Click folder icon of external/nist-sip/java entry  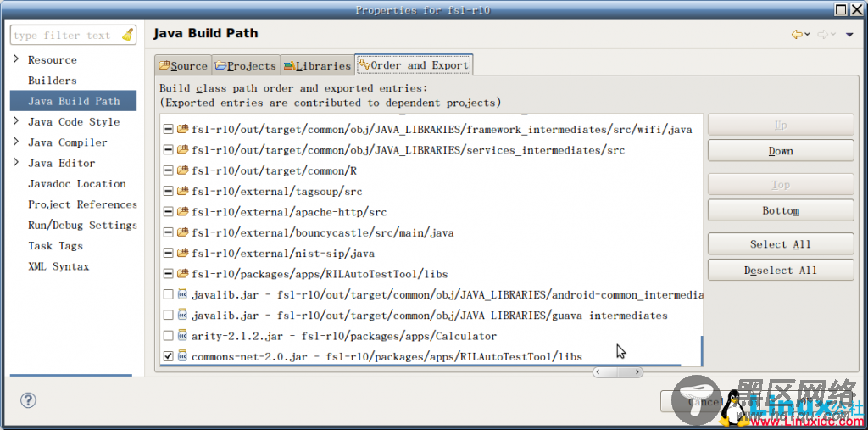tap(183, 254)
